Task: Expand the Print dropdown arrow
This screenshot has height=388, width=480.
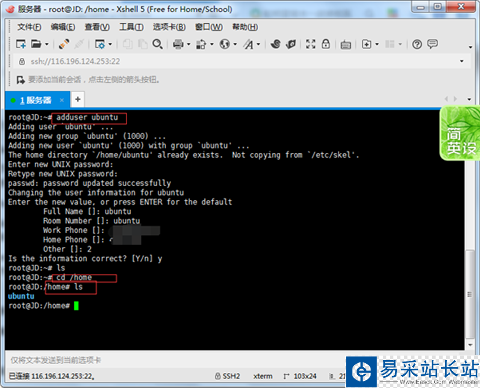Action: (x=189, y=44)
